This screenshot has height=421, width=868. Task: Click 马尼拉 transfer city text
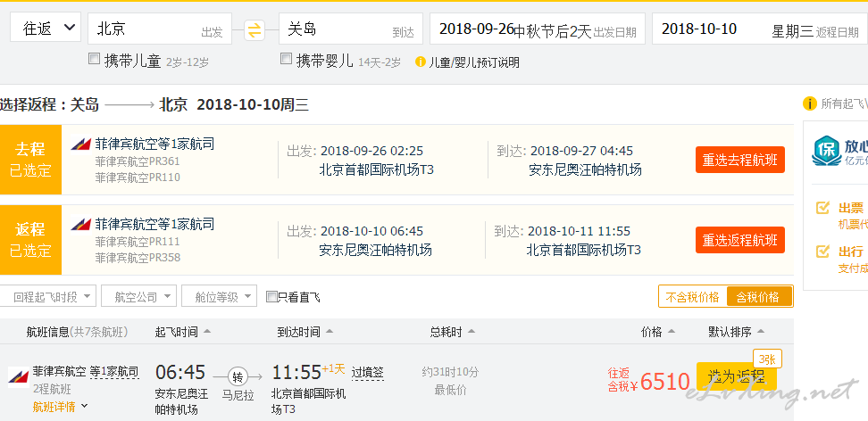click(x=238, y=395)
